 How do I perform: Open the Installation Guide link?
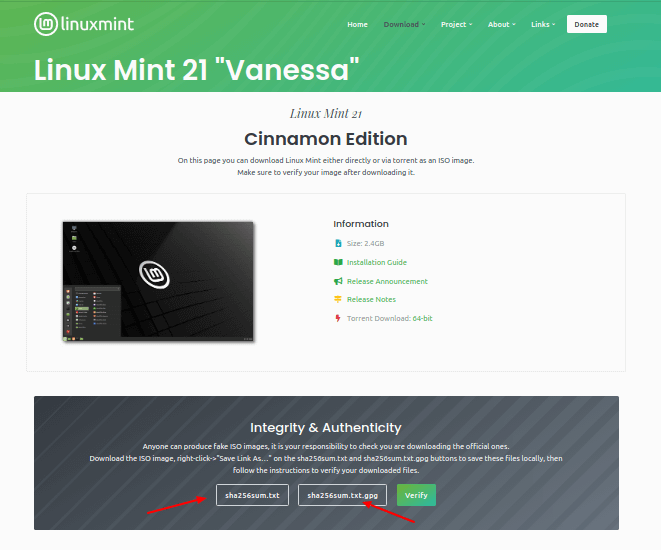[376, 262]
